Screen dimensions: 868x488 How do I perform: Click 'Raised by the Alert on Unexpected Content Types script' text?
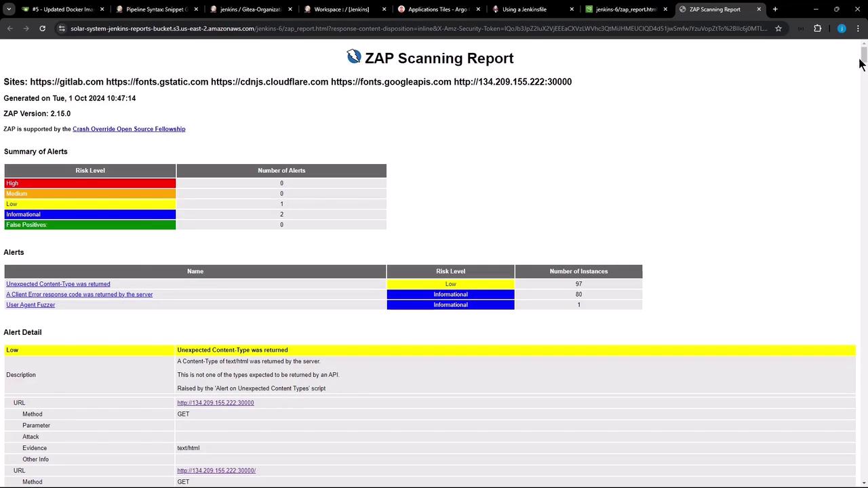click(x=252, y=388)
